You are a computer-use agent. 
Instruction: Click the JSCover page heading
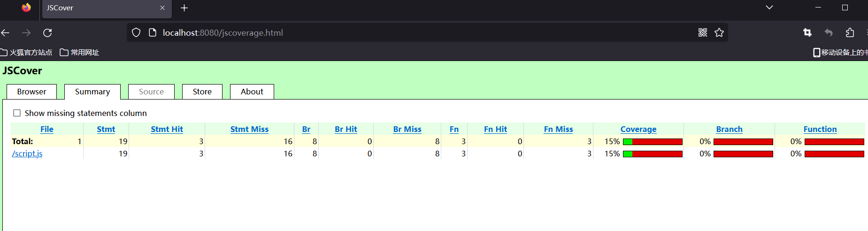pos(22,71)
